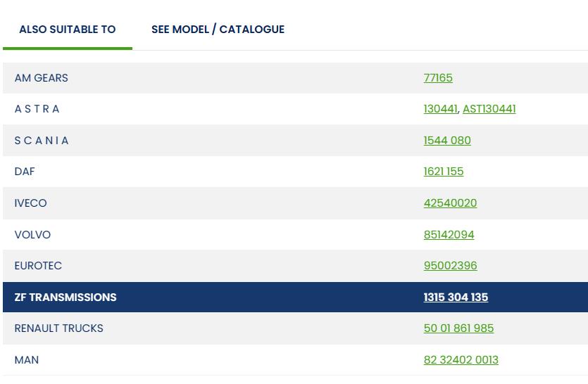
Task: Select the IVECO brand row label
Action: click(30, 203)
